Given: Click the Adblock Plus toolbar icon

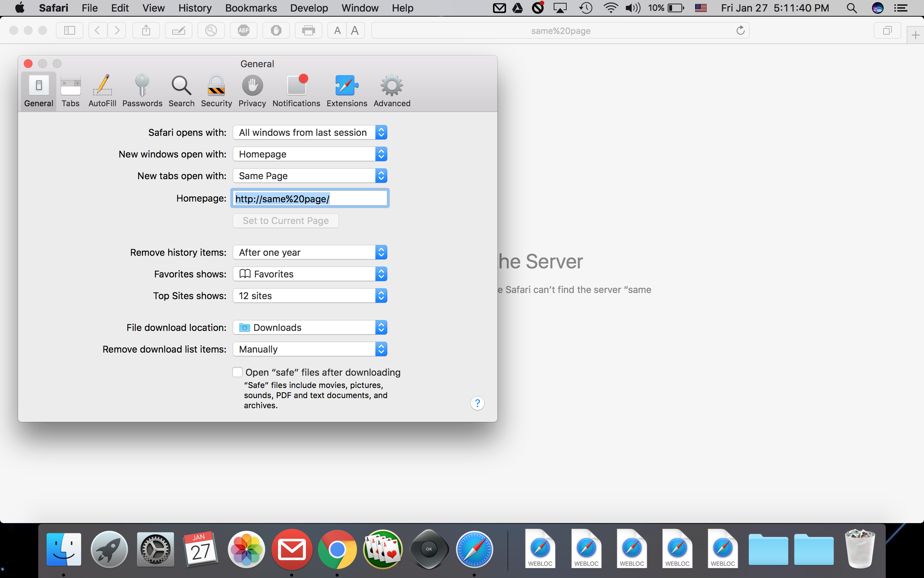Looking at the screenshot, I should [244, 31].
